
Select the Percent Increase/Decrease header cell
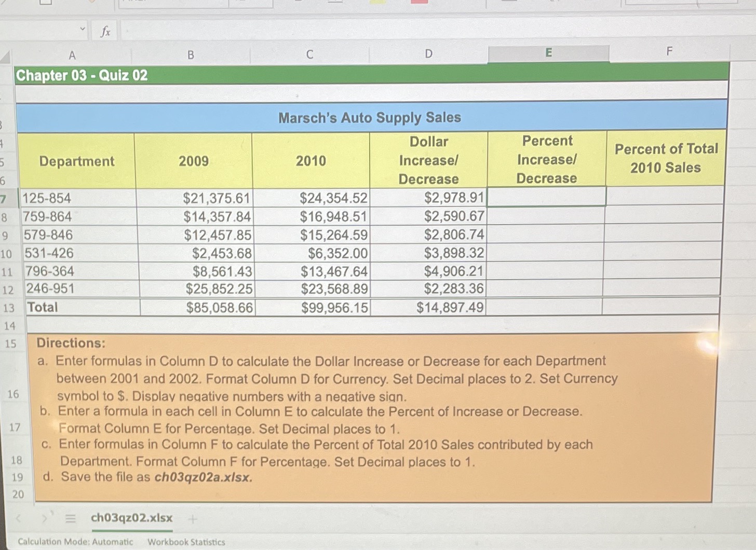(x=547, y=159)
